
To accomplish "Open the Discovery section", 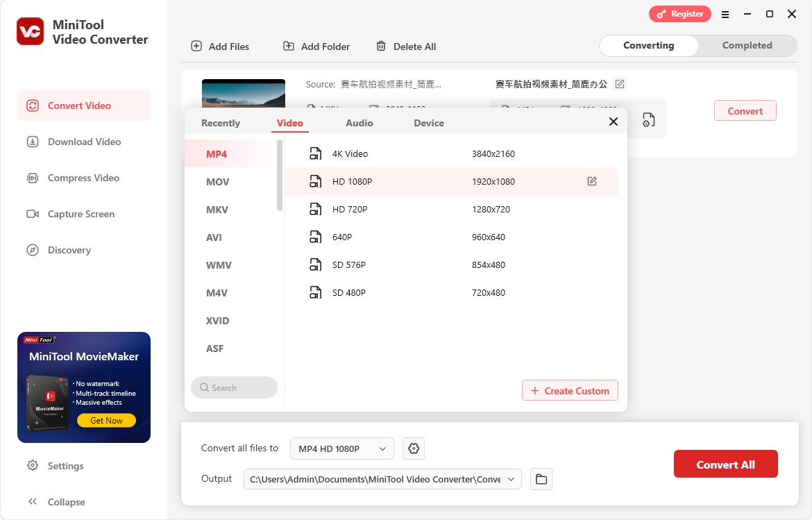I will (69, 250).
